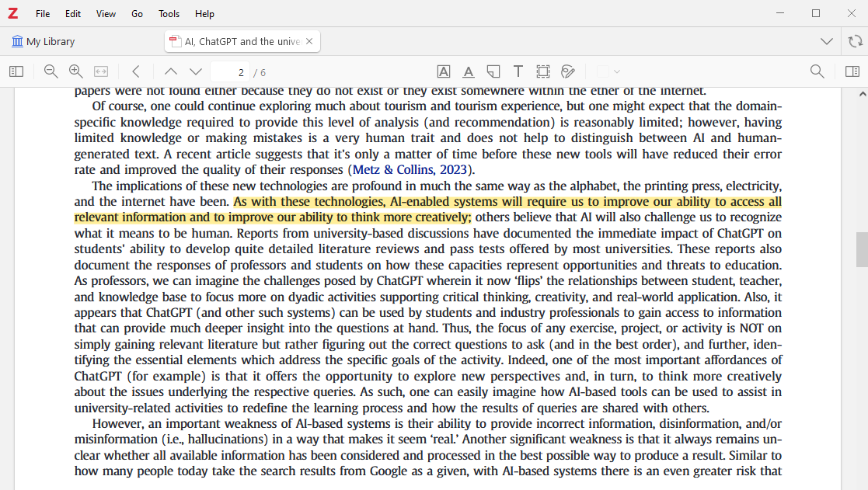Click the sync with server icon
Image resolution: width=868 pixels, height=490 pixels.
tap(855, 41)
